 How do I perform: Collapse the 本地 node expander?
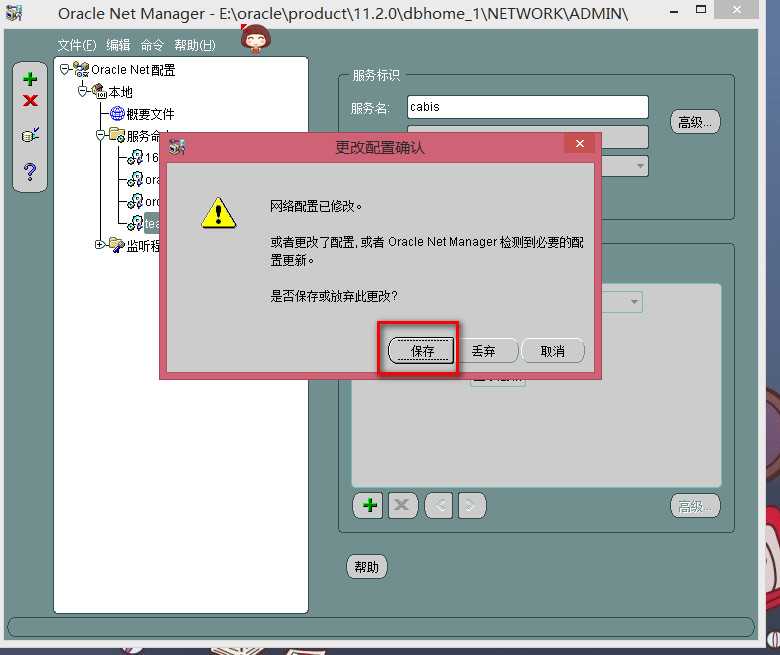point(83,91)
